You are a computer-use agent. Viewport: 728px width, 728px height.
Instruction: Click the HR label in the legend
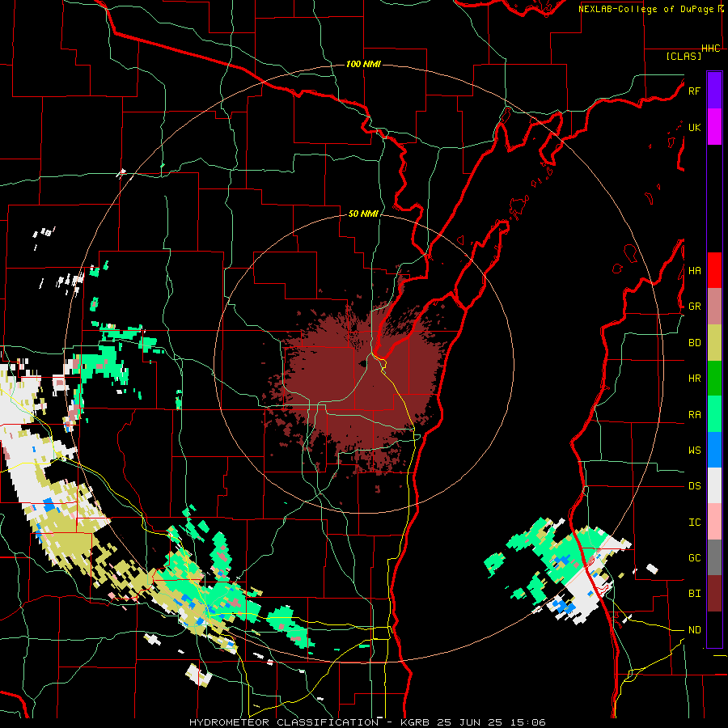click(695, 379)
